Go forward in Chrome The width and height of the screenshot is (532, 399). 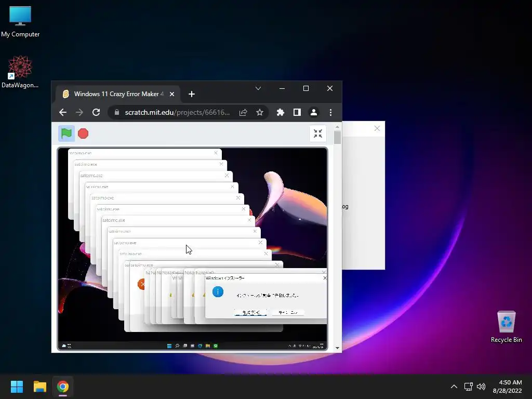point(79,112)
